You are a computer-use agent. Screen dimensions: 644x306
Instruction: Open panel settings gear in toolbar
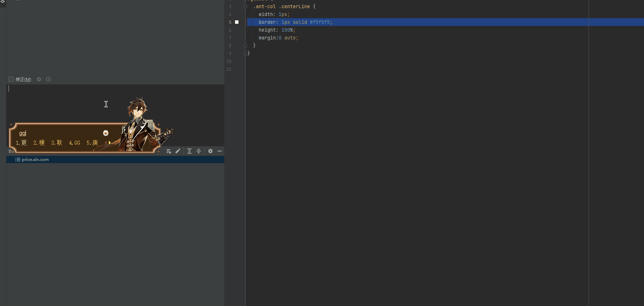[210, 151]
